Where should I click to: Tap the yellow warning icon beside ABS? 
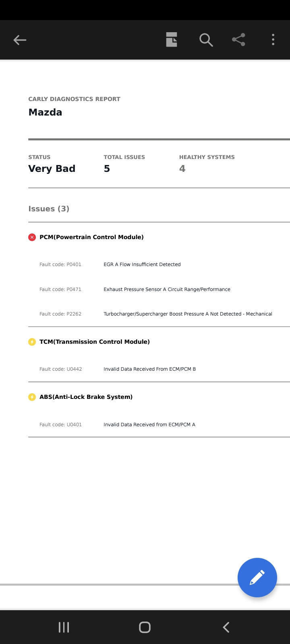pos(32,397)
